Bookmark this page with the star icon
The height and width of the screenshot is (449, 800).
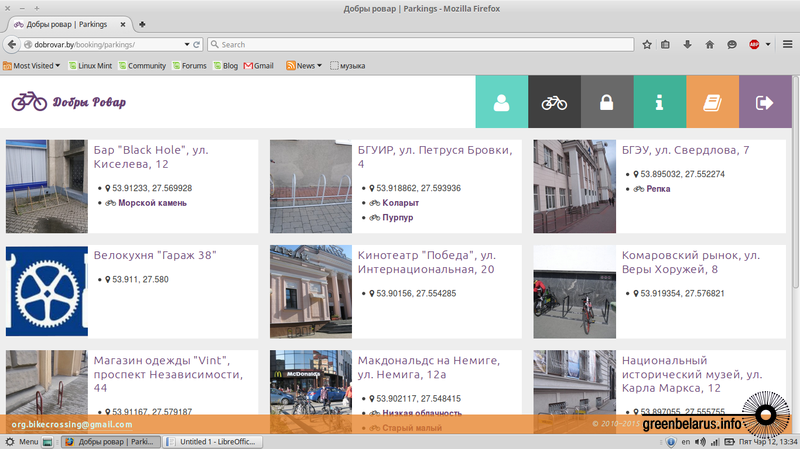(647, 44)
